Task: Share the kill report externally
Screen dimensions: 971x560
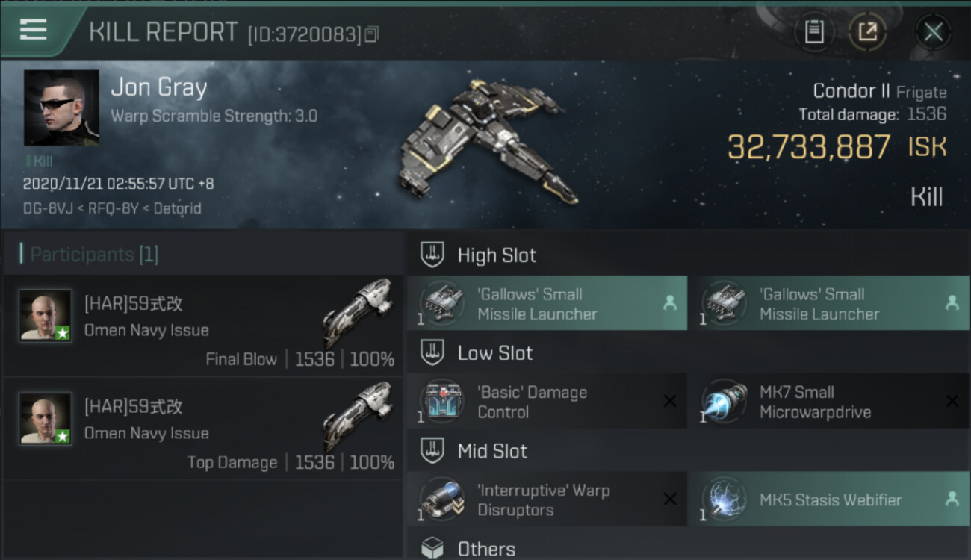Action: (x=867, y=32)
